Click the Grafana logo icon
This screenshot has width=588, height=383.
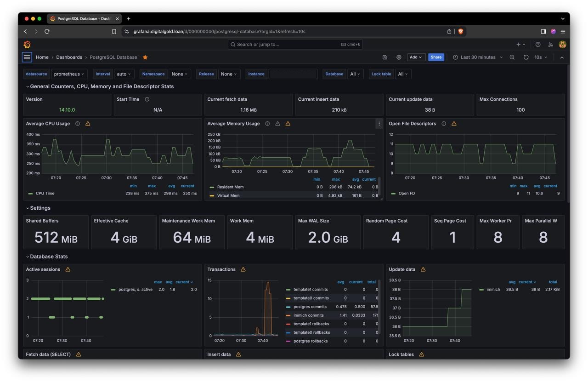27,45
